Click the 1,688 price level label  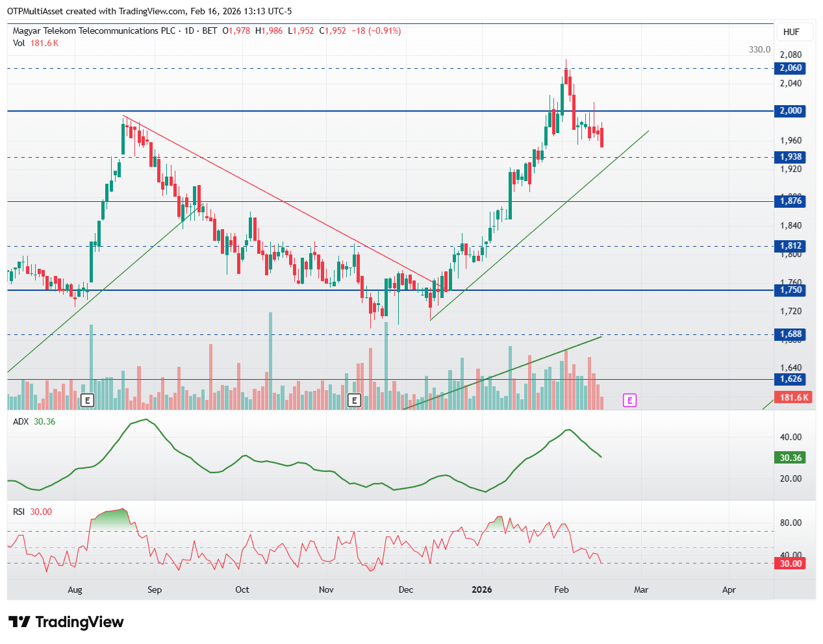click(x=791, y=334)
